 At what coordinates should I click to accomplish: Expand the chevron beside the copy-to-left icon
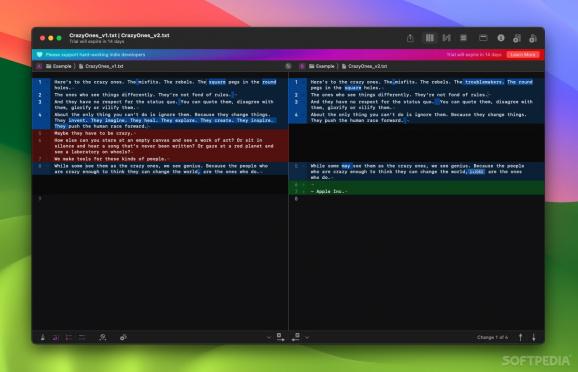[x=307, y=337]
